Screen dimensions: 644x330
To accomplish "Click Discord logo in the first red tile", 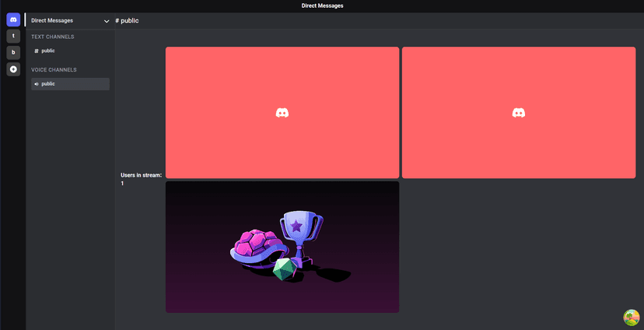I will pos(282,113).
